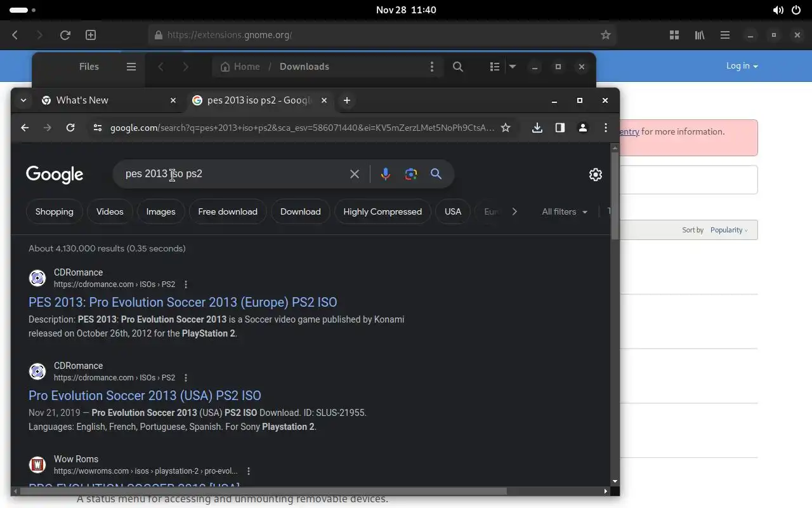Bookmark this page with the Chrome star
The image size is (812, 508).
(506, 128)
